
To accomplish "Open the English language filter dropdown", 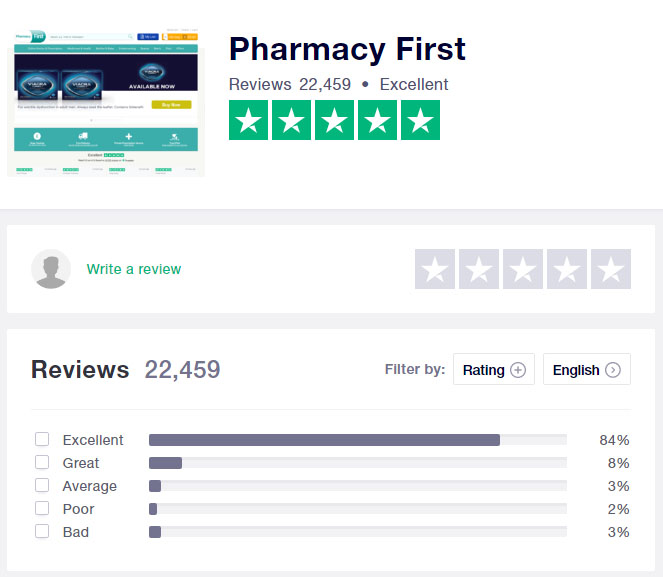I will coord(587,369).
